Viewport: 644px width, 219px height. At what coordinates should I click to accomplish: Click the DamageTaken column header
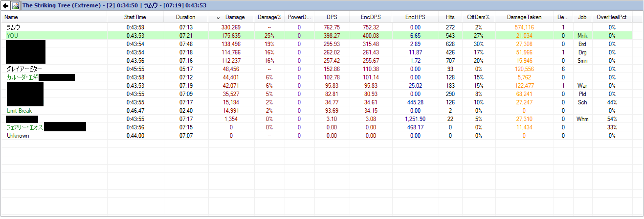click(x=524, y=17)
